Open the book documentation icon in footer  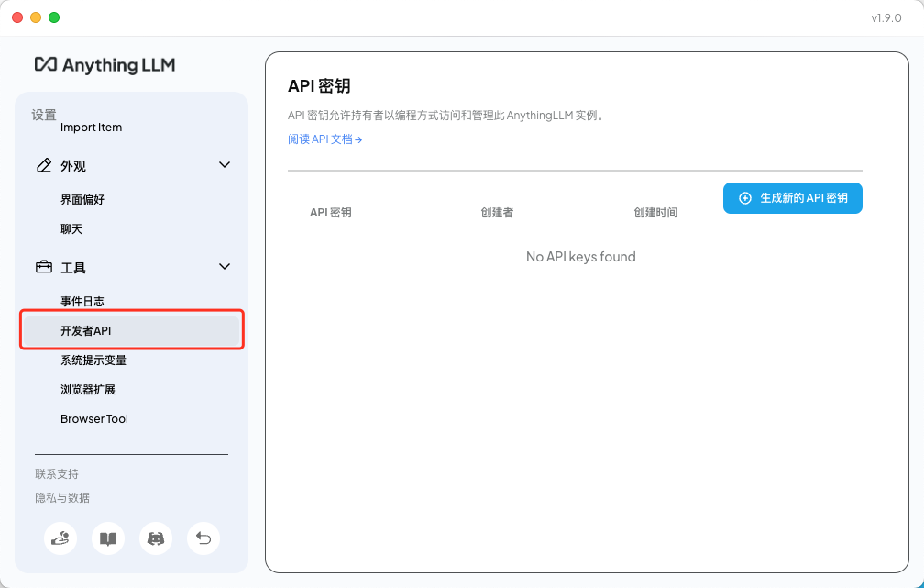108,538
